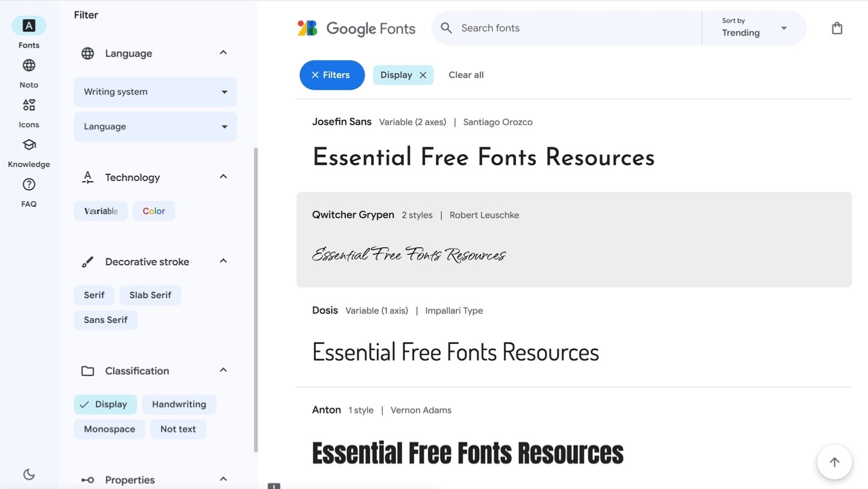
Task: Toggle the Monospace classification chip
Action: pos(109,429)
